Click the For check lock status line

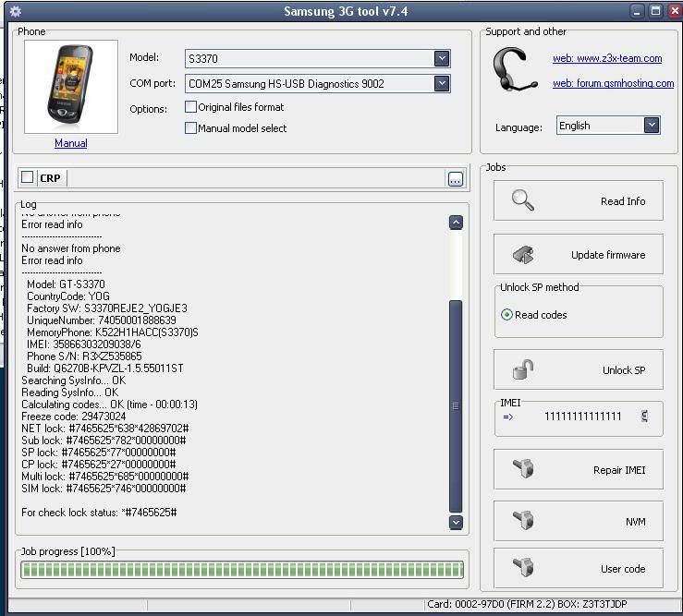(x=99, y=513)
